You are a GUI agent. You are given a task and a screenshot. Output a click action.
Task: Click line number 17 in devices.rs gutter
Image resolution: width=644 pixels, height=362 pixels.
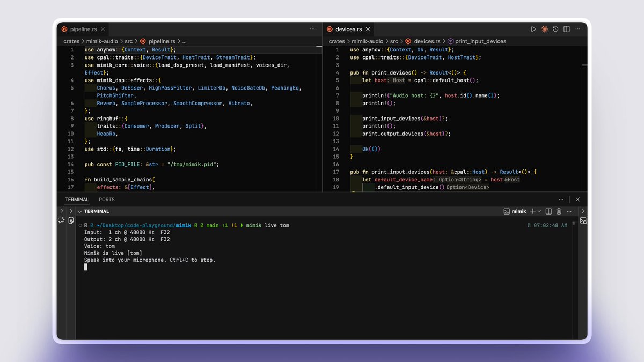(336, 172)
